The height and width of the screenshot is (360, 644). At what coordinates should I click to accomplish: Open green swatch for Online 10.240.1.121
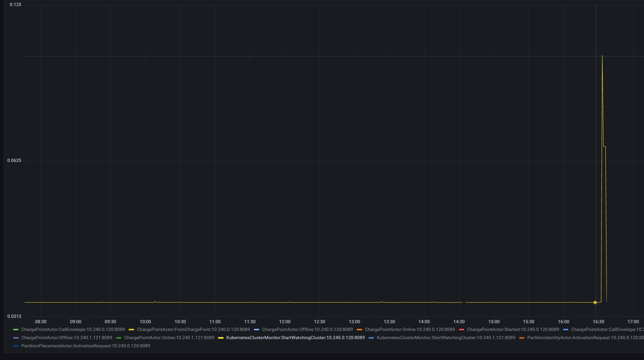[x=118, y=338]
